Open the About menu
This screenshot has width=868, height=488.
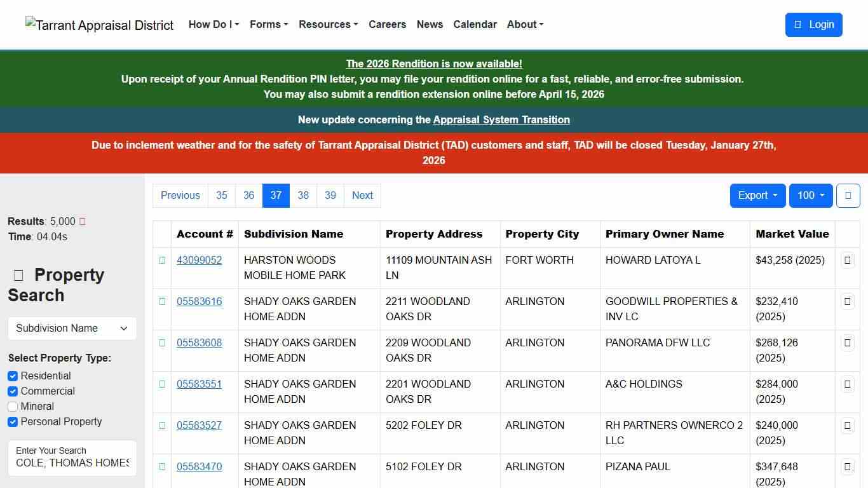pos(525,24)
